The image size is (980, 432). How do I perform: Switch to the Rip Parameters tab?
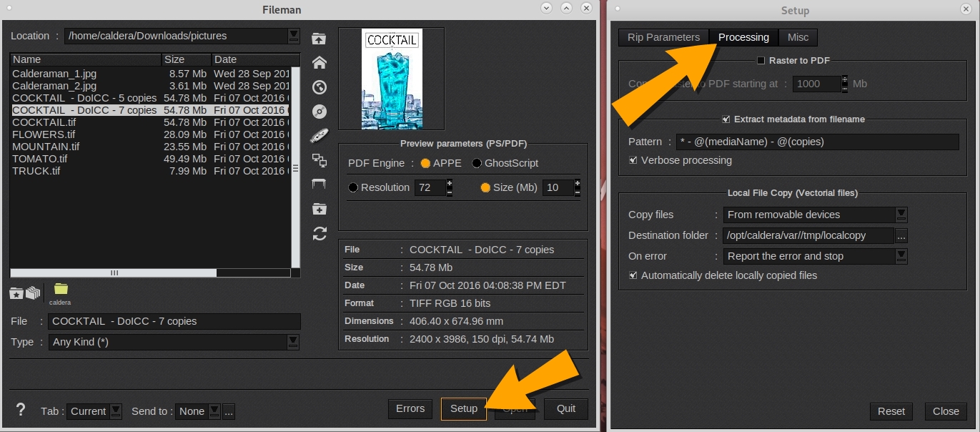pyautogui.click(x=663, y=37)
